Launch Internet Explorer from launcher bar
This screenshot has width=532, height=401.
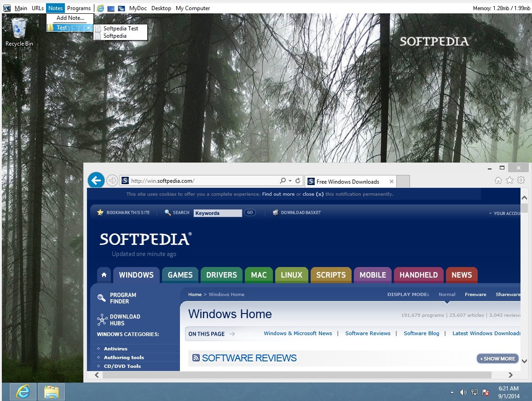(100, 8)
